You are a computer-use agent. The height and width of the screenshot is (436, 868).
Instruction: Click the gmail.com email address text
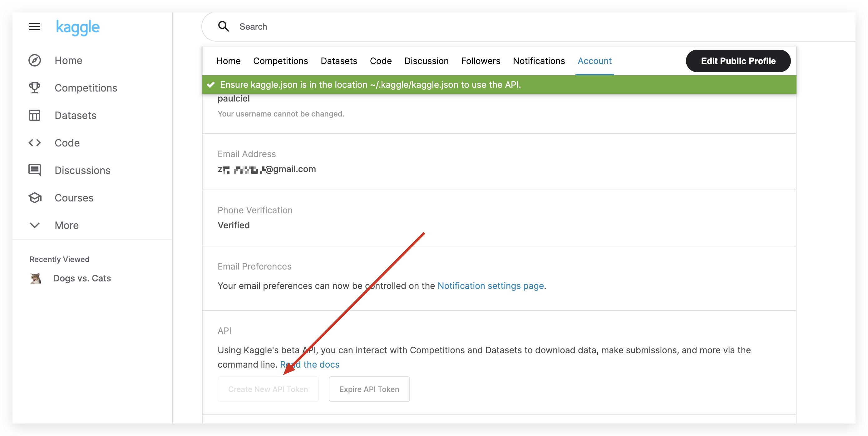pos(267,169)
